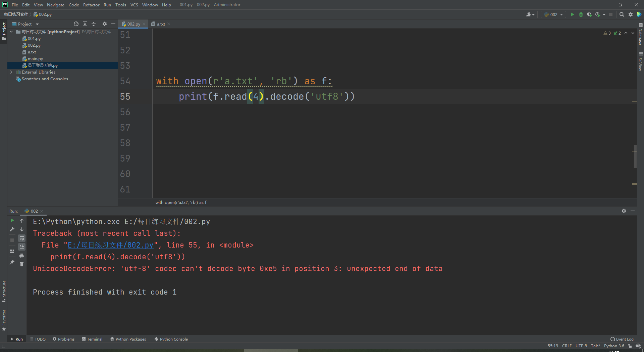Screen dimensions: 644x352
Task: Select 员工登录系统.py in project tree
Action: point(43,65)
